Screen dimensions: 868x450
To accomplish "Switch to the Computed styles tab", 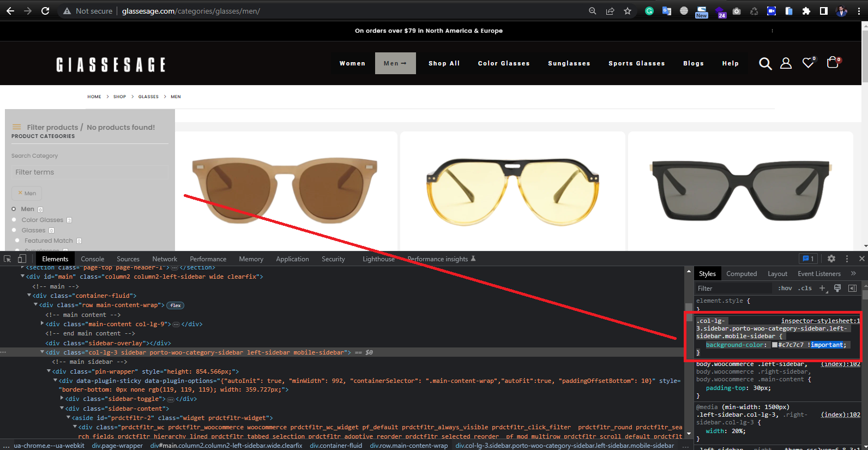I will [x=742, y=274].
